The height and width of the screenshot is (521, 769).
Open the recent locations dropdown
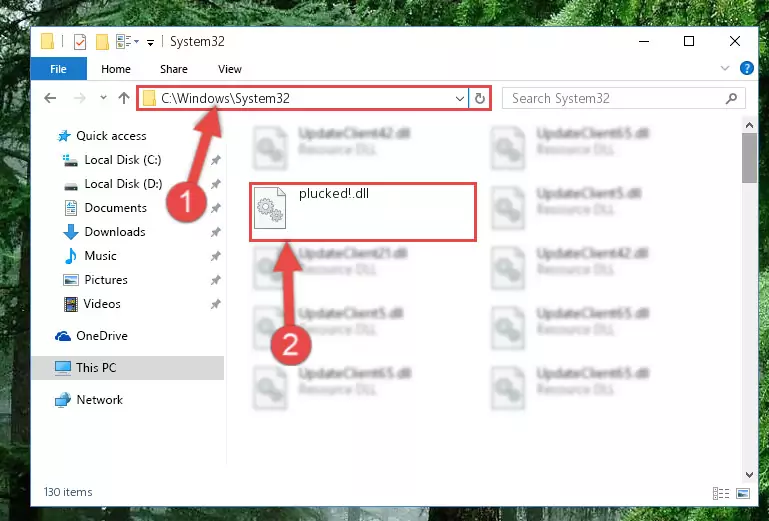point(103,98)
